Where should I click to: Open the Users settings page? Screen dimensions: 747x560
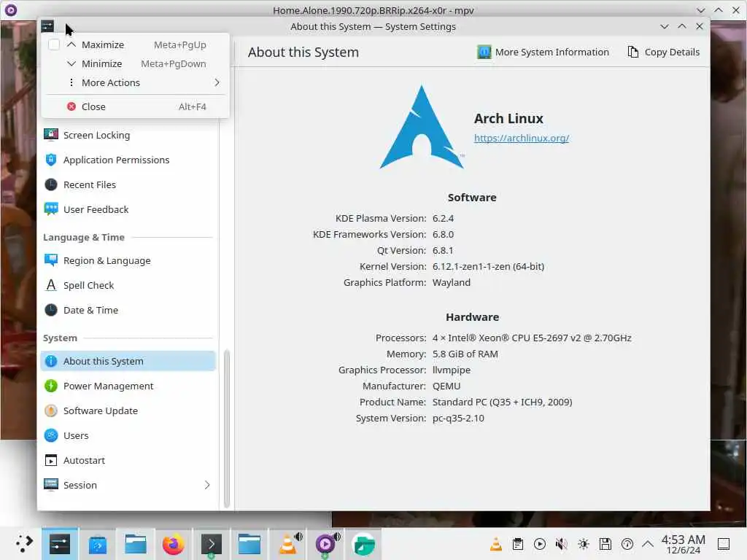pos(128,435)
